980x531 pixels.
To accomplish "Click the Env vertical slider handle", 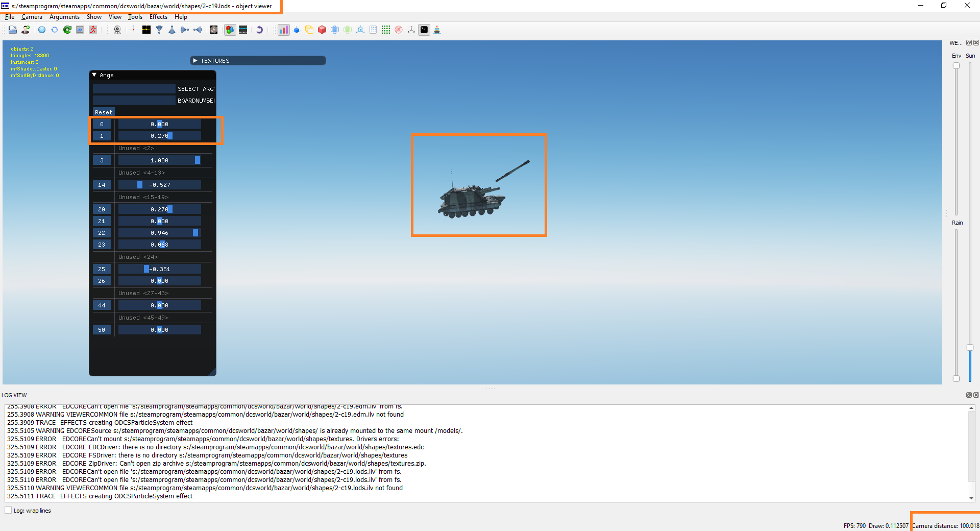I will [956, 65].
